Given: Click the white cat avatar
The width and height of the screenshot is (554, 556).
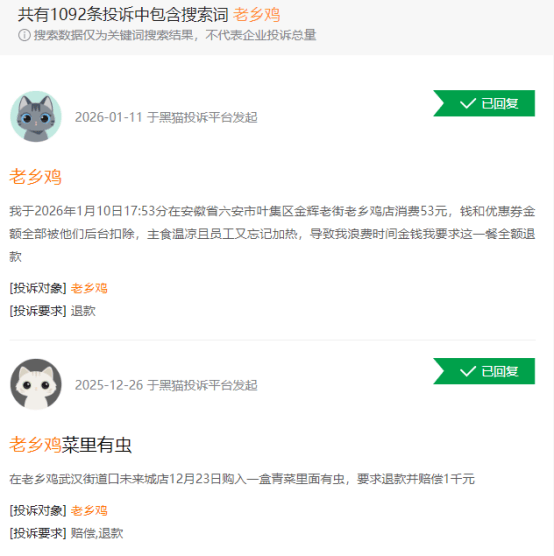Looking at the screenshot, I should pyautogui.click(x=36, y=384).
